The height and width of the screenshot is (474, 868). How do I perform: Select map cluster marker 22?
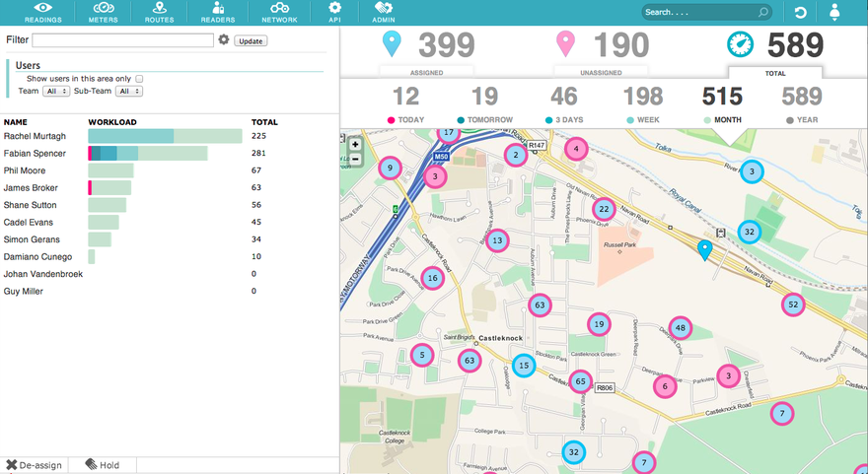(604, 209)
